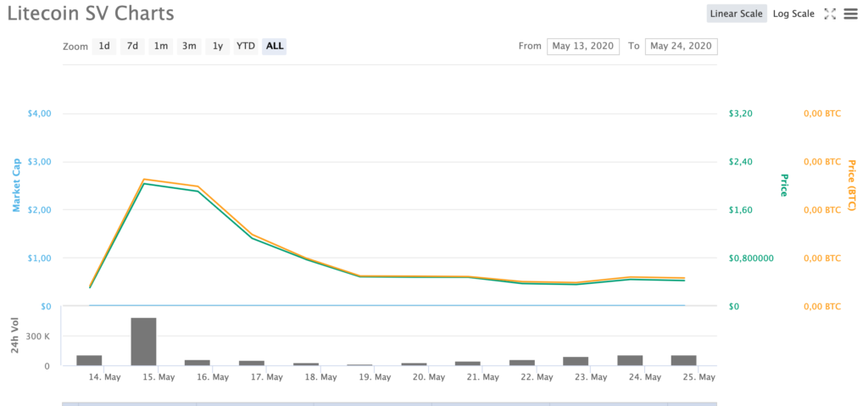Click the $0,800000 price axis label

tap(751, 259)
